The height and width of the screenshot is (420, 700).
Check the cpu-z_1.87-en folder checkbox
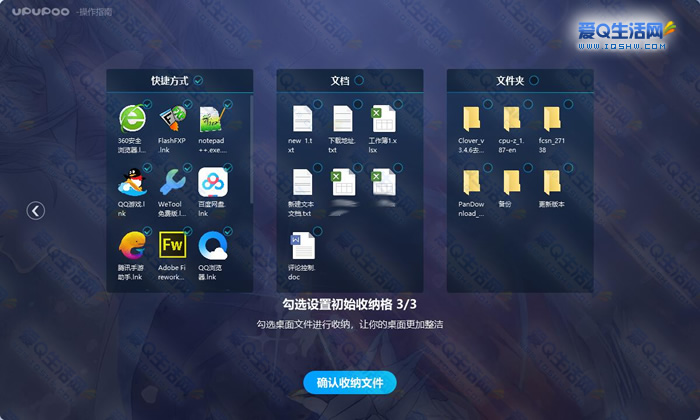528,104
